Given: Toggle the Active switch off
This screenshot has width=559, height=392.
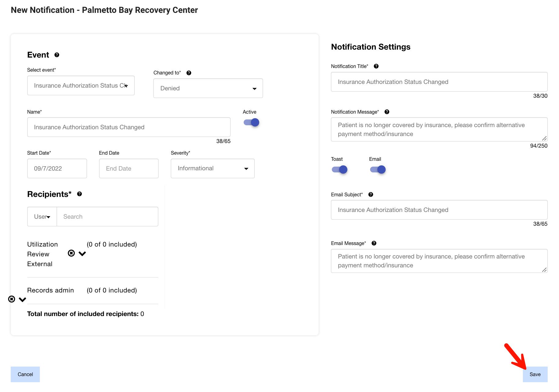Looking at the screenshot, I should pos(251,123).
